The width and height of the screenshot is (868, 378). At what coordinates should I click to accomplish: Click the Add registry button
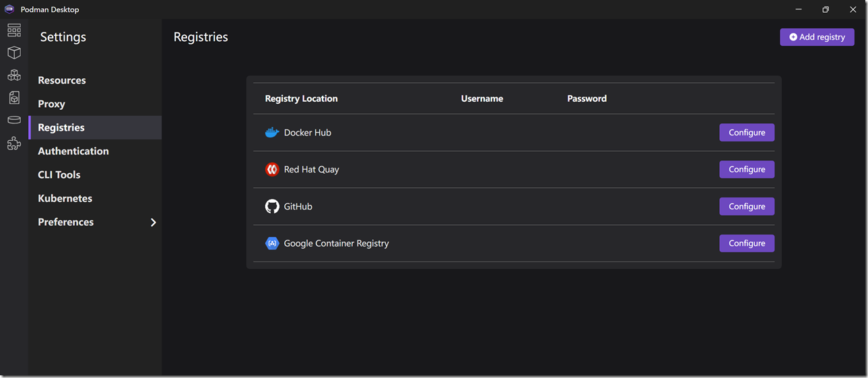(817, 37)
